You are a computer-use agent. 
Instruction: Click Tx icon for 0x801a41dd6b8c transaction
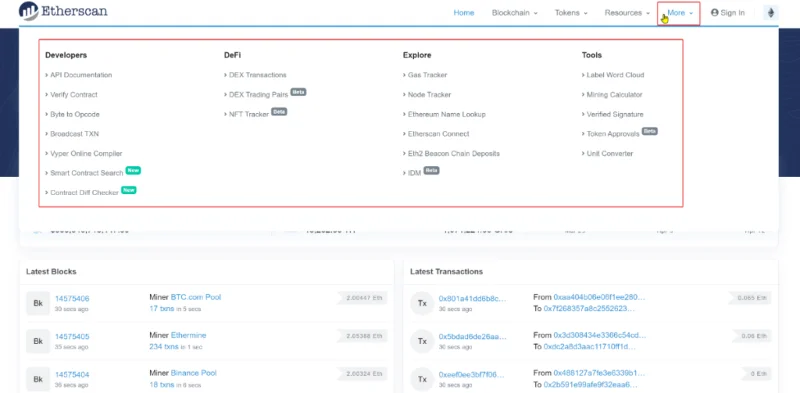point(422,303)
